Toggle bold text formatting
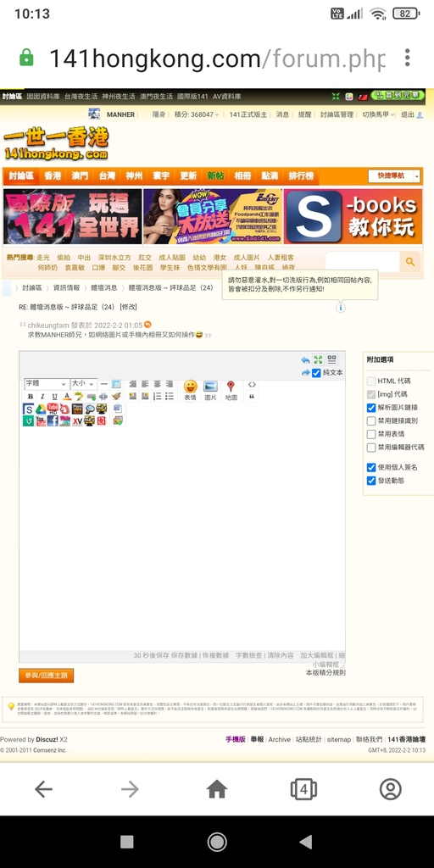Screen dimensions: 434x868 pyautogui.click(x=31, y=397)
